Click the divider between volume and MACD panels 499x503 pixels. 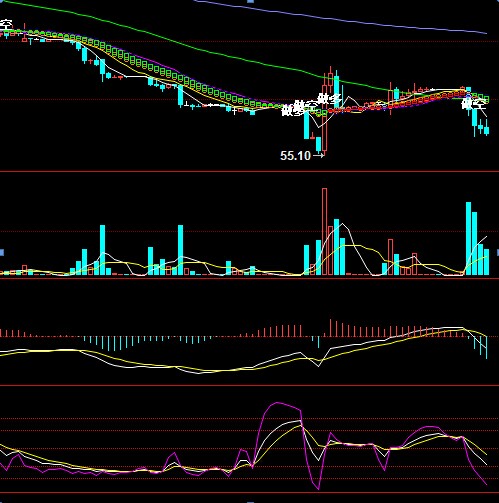pyautogui.click(x=249, y=278)
